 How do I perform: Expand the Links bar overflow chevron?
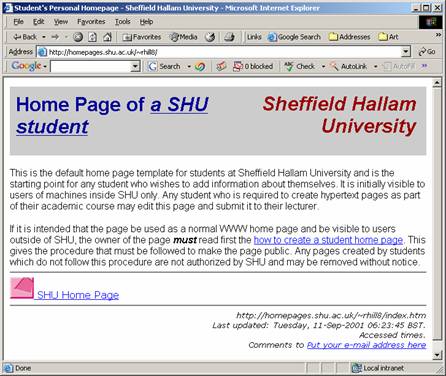pos(438,35)
